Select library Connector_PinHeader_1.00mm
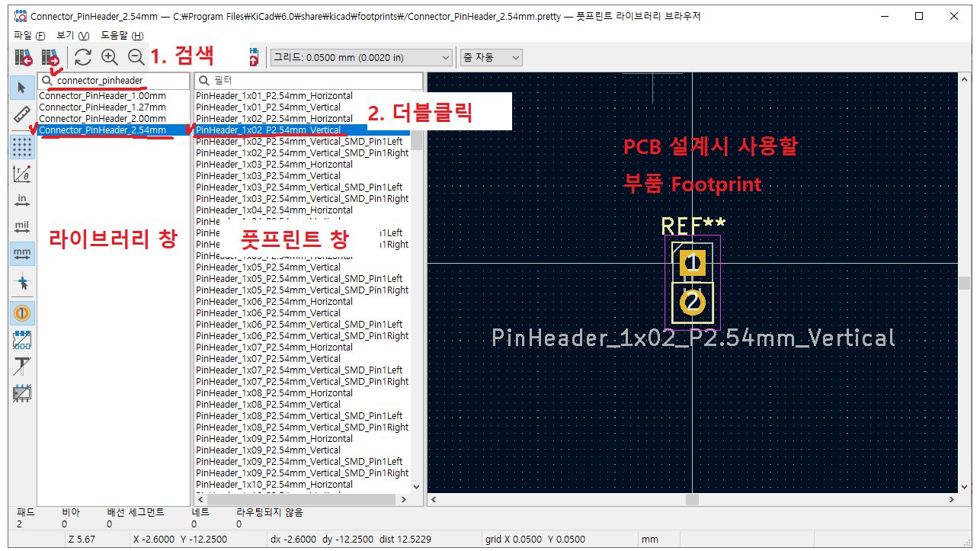 point(114,96)
